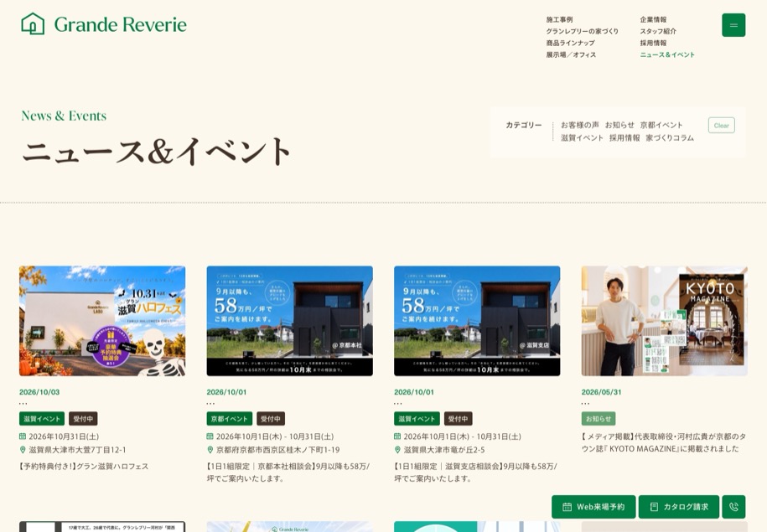Open 京都本社相談会 article title
Screen dimensions: 767x532
(288, 473)
